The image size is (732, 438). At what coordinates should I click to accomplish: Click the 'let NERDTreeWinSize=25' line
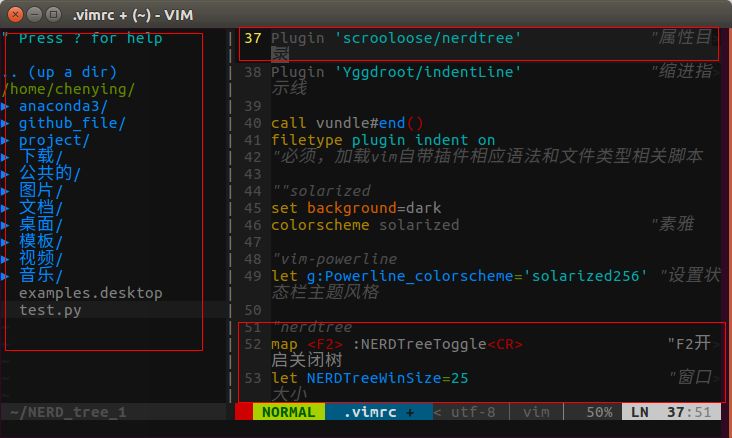[370, 378]
